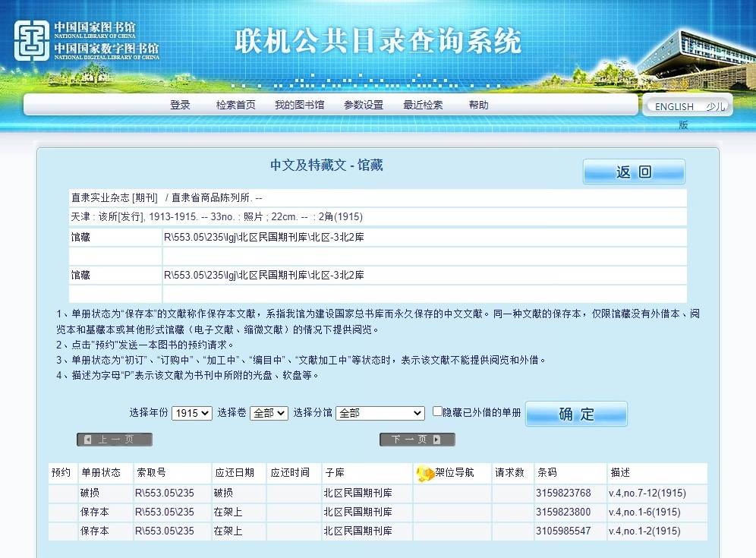The height and width of the screenshot is (558, 756).
Task: Switch to ENGLISH language version
Action: tap(674, 107)
